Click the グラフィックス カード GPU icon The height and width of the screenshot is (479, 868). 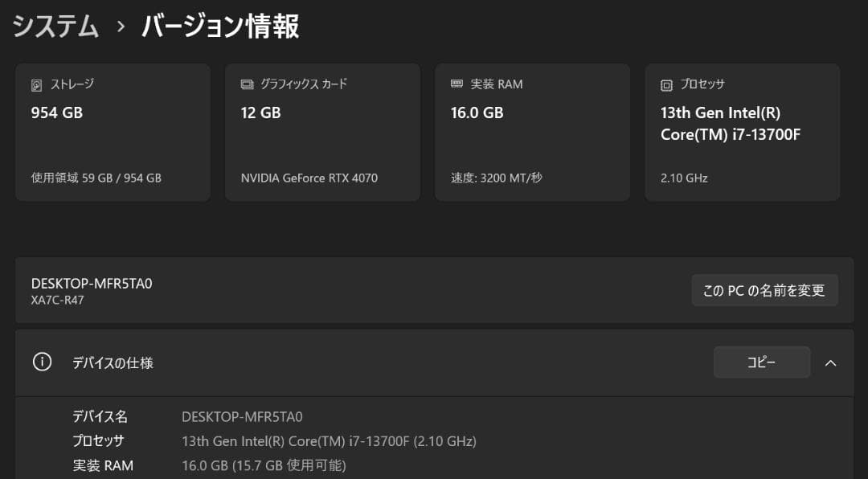pyautogui.click(x=246, y=84)
